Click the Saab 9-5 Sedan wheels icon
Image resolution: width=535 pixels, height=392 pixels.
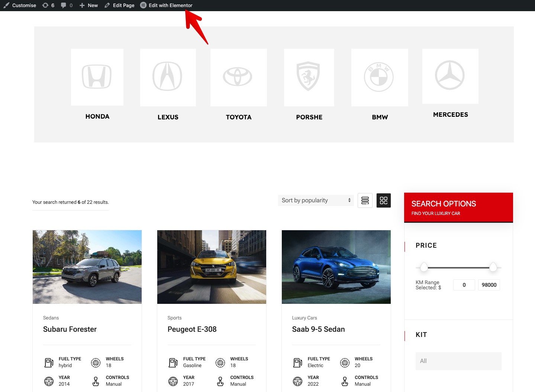pos(345,363)
